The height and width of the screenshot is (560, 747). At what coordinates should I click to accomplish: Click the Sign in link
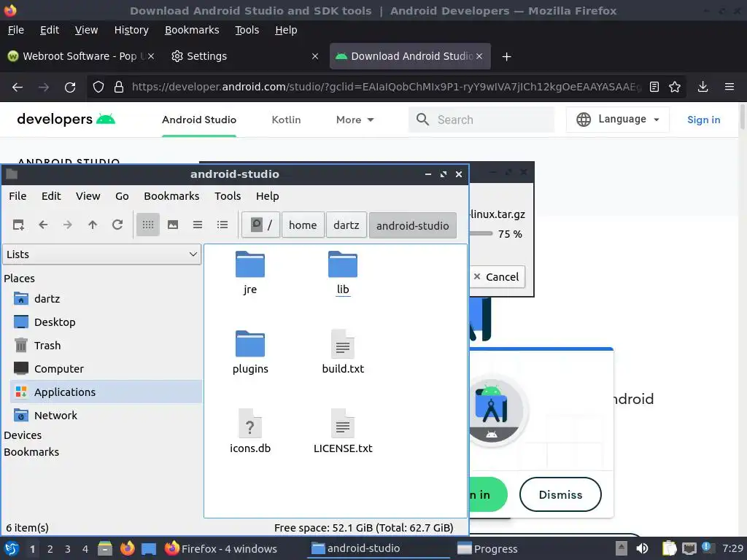coord(703,120)
